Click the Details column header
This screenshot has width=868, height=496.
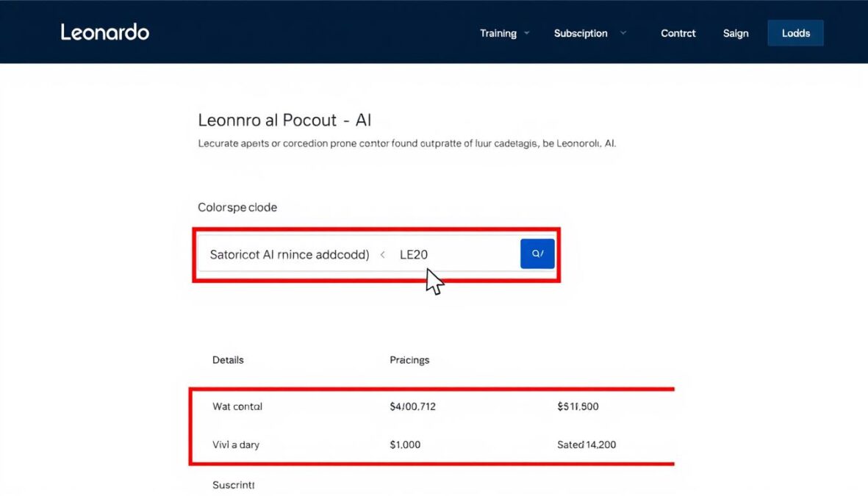[x=228, y=359]
